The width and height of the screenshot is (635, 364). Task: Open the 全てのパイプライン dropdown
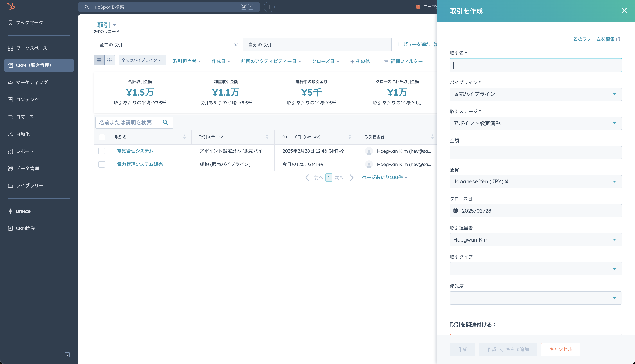[142, 60]
